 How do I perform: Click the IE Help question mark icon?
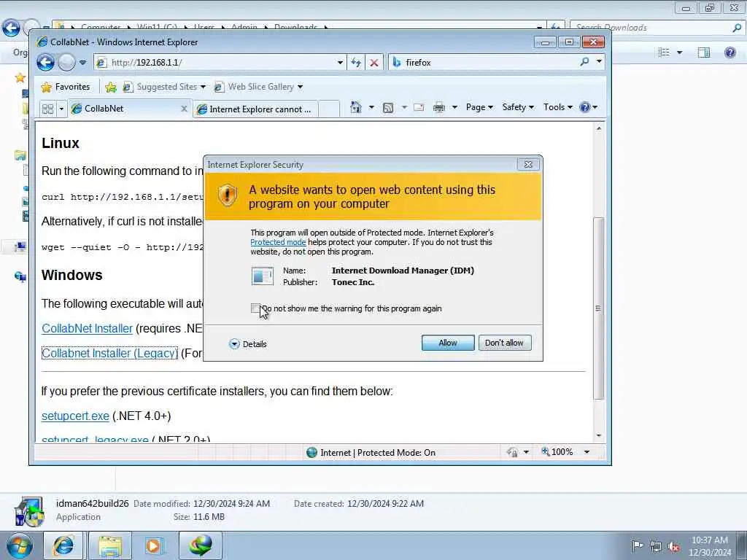(x=584, y=107)
